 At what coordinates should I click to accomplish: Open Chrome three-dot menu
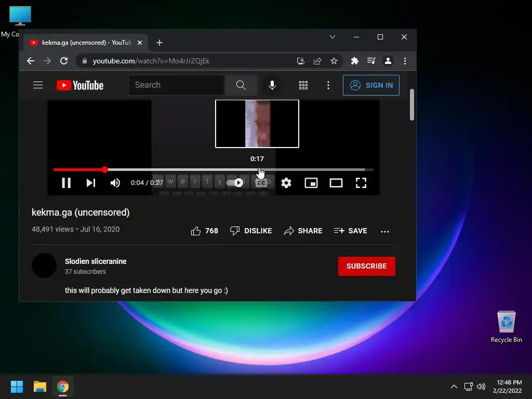pyautogui.click(x=405, y=61)
